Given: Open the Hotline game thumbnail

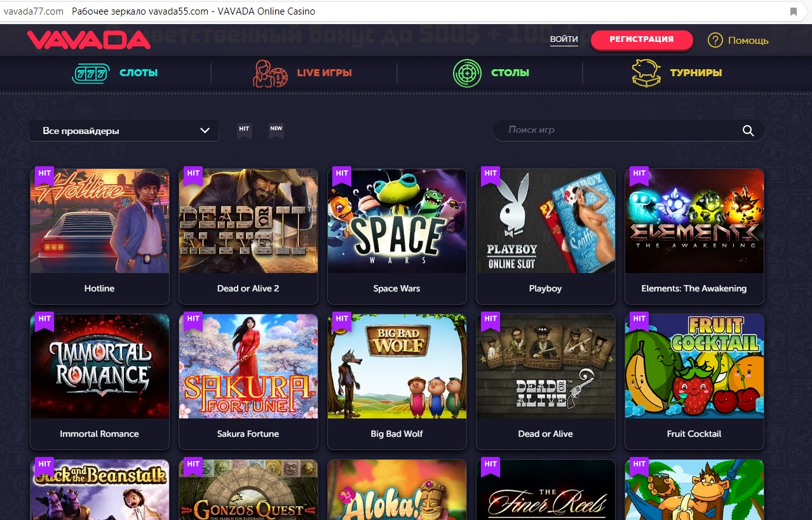Looking at the screenshot, I should (100, 221).
